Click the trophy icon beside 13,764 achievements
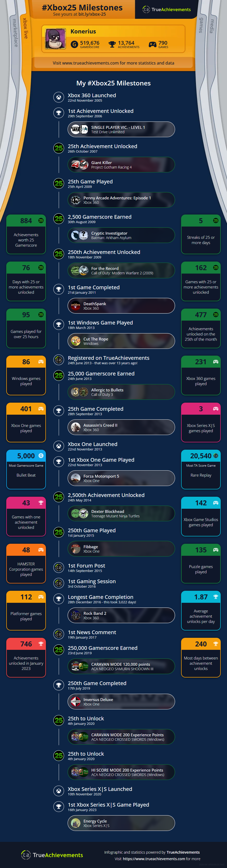This screenshot has height=868, width=227. point(112,44)
